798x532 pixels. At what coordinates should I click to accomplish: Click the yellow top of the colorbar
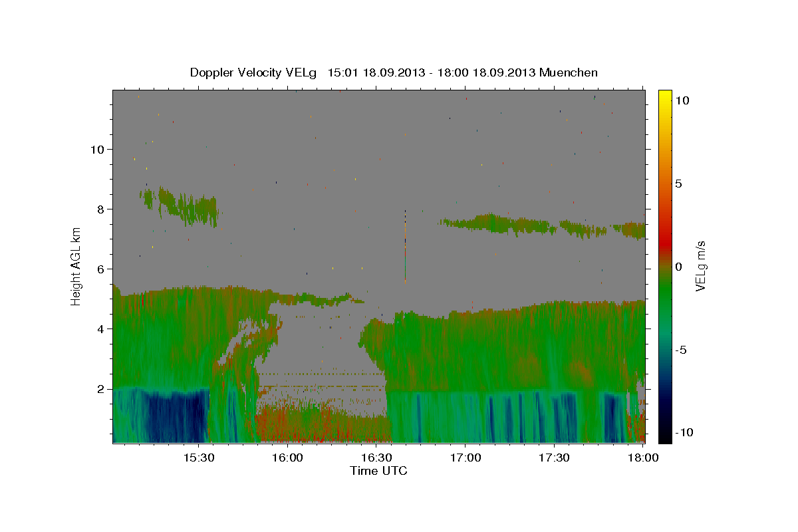pyautogui.click(x=664, y=96)
